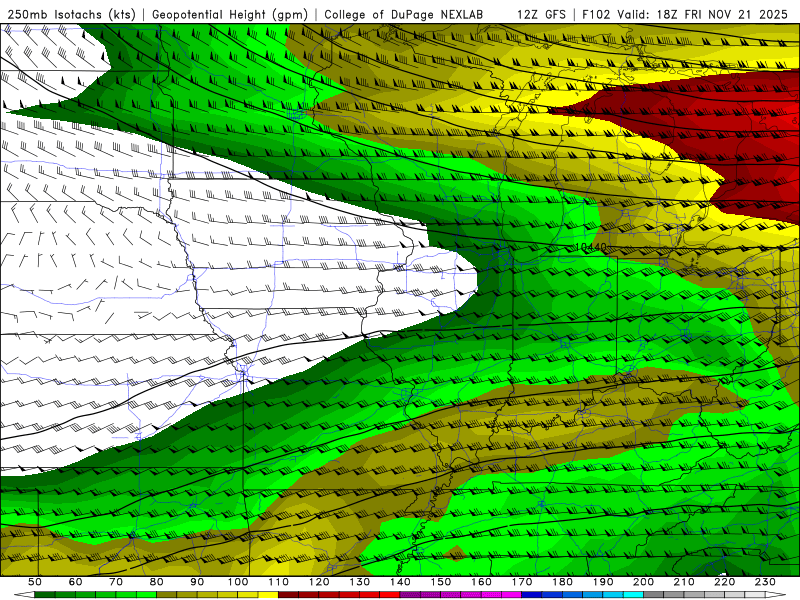The image size is (800, 600).
Task: Click the 170 knot legend value
Action: coord(522,582)
